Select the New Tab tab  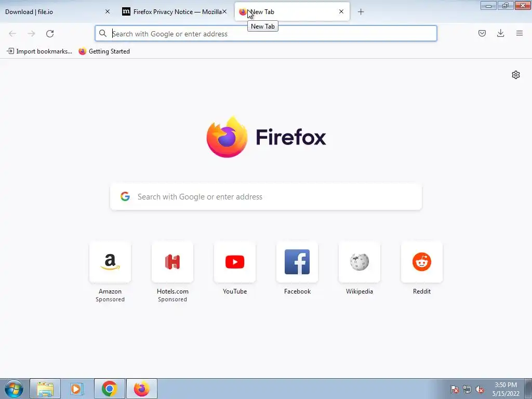[292, 11]
